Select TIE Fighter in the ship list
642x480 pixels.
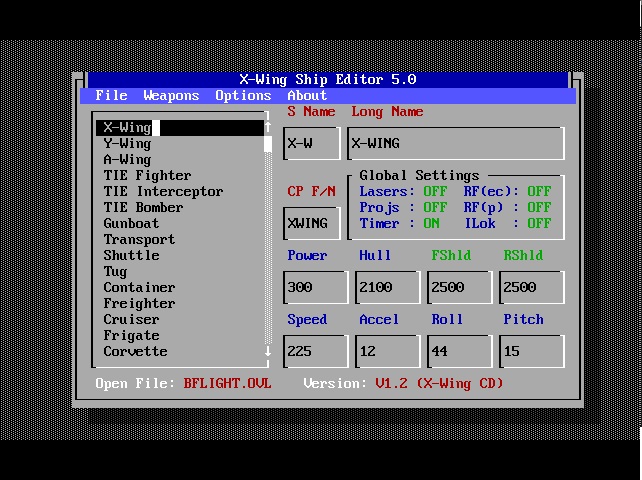pos(180,175)
